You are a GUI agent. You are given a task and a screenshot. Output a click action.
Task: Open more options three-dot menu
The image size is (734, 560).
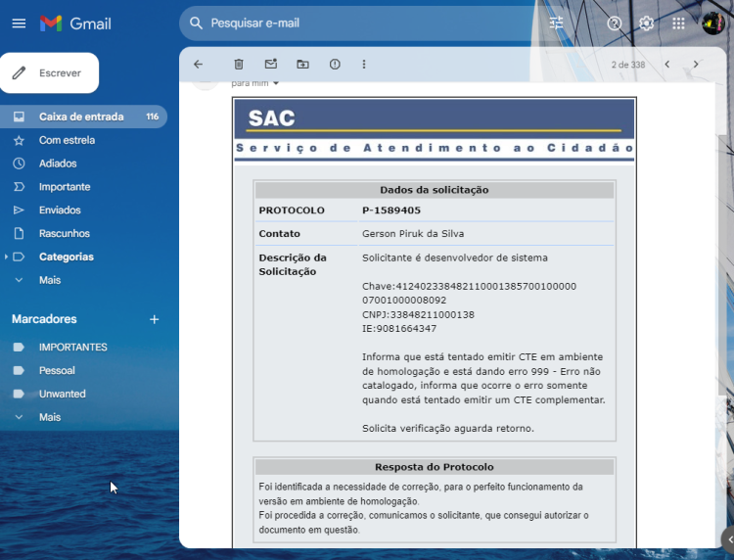[x=364, y=65]
